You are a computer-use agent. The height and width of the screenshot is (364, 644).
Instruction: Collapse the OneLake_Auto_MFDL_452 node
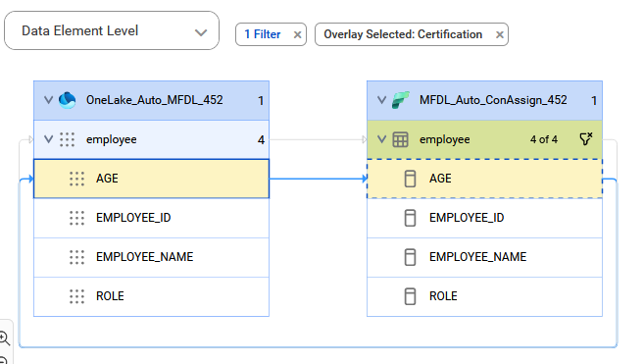48,100
